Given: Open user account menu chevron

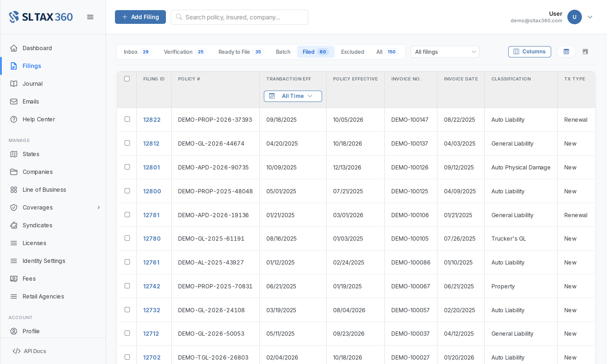Looking at the screenshot, I should [x=590, y=17].
